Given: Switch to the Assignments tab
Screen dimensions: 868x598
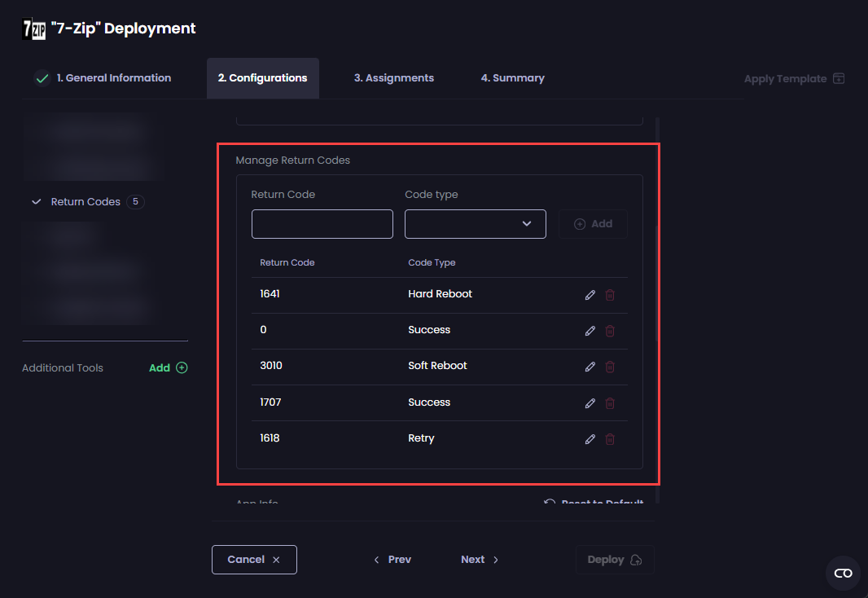Looking at the screenshot, I should 393,77.
